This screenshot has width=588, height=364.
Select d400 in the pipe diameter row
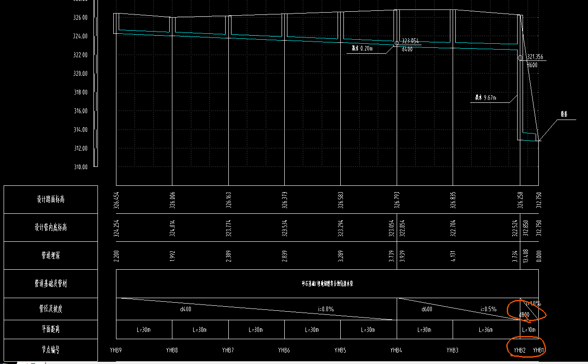pyautogui.click(x=185, y=309)
